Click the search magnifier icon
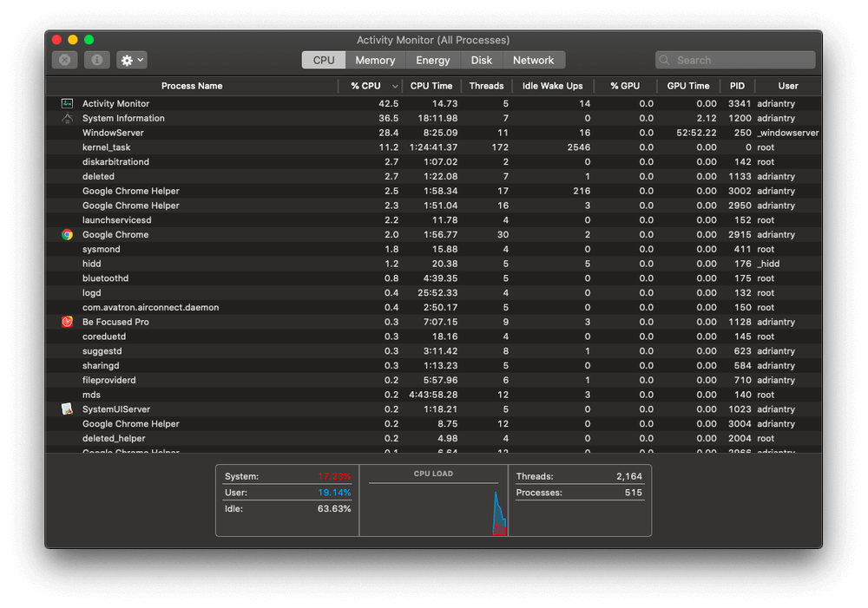The image size is (868, 608). coord(664,60)
